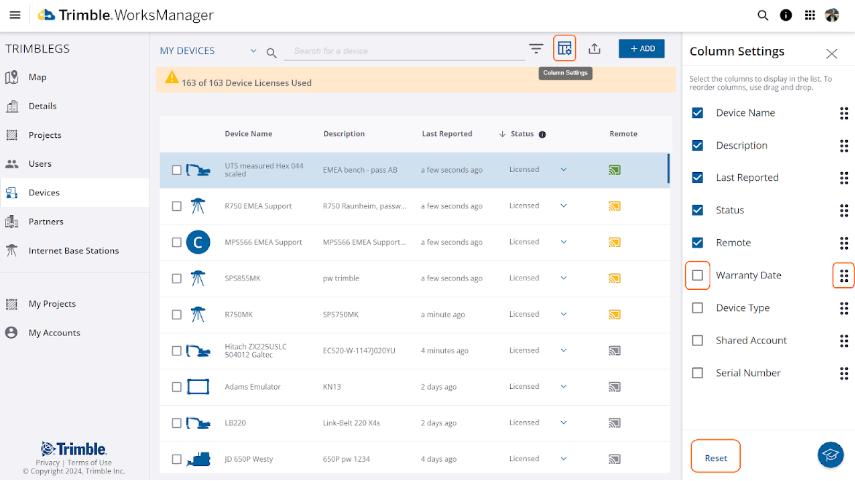Viewport: 855px width, 481px height.
Task: Enable the Warranty Date column checkbox
Action: click(698, 275)
